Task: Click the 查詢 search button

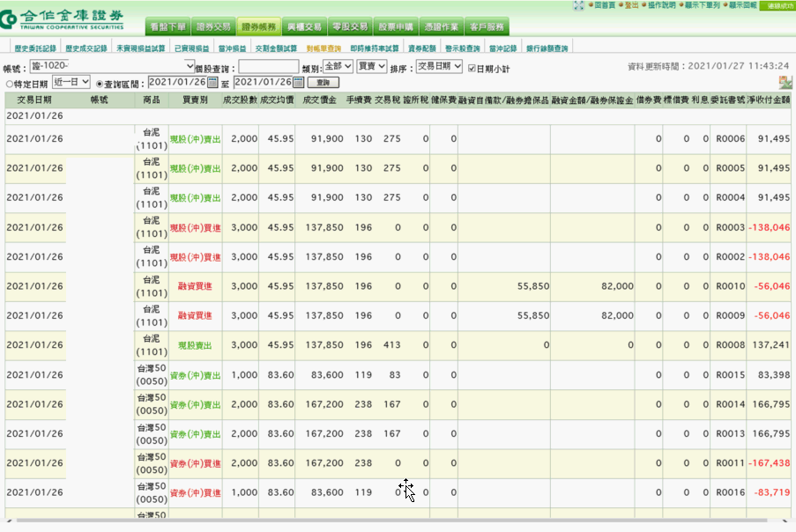Action: pos(324,82)
